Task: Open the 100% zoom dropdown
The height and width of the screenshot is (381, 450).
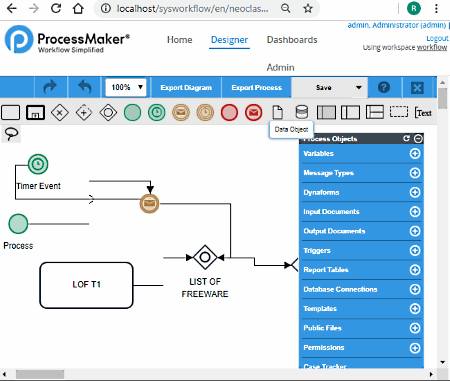Action: (x=126, y=87)
